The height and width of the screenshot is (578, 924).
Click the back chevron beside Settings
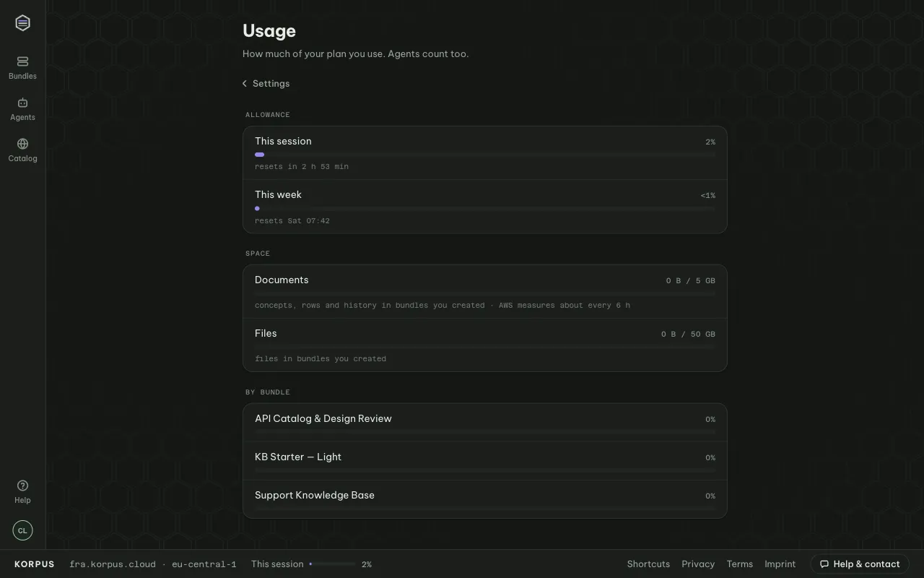point(245,84)
